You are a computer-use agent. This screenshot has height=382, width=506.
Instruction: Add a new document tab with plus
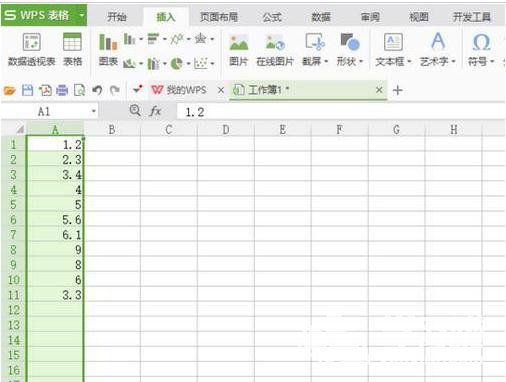(398, 90)
